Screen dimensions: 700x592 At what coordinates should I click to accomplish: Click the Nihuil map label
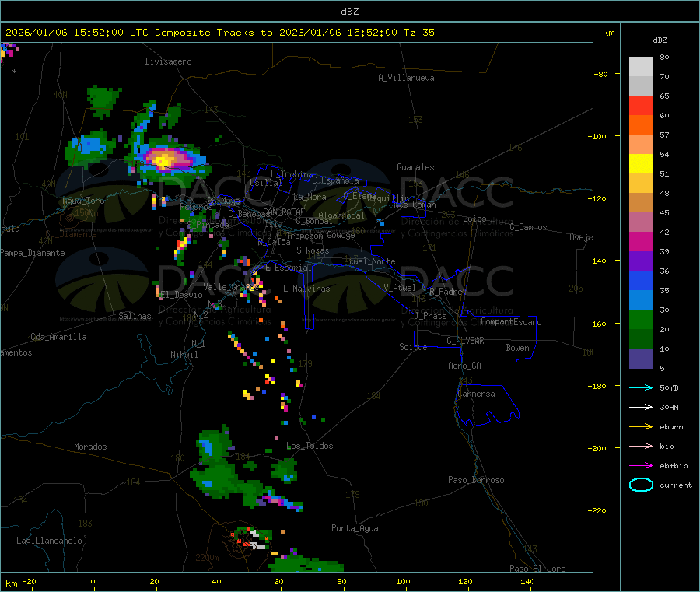coord(184,355)
